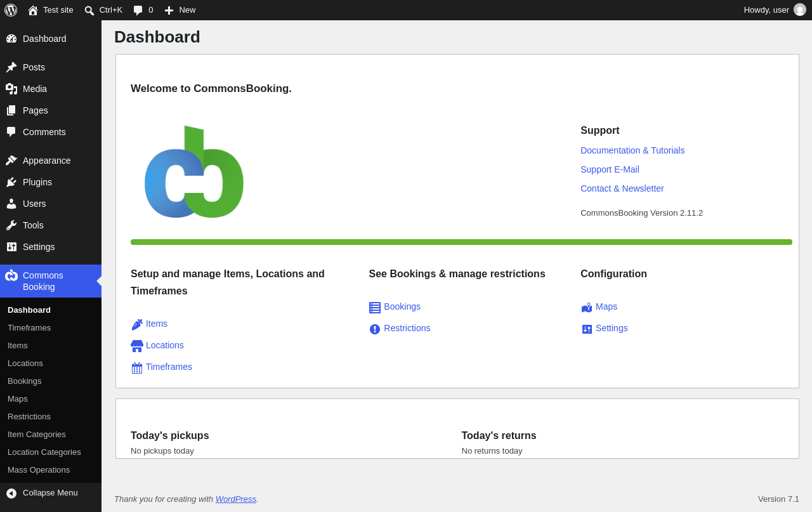Open the Plugins menu

point(51,182)
